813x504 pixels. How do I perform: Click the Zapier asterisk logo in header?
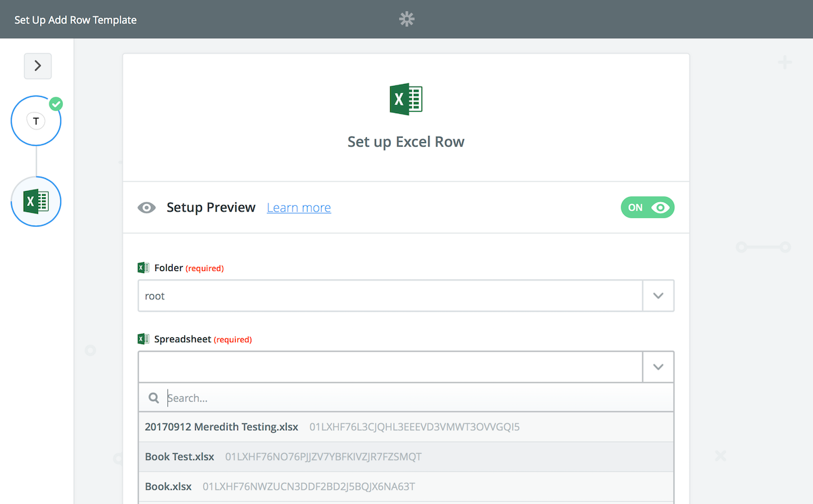coord(406,19)
